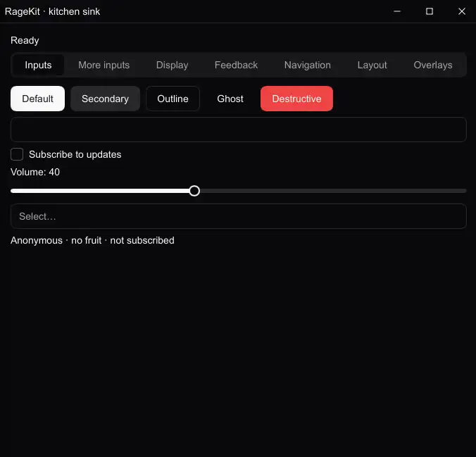This screenshot has height=457, width=476.
Task: Switch to the Layout tab
Action: pyautogui.click(x=372, y=65)
